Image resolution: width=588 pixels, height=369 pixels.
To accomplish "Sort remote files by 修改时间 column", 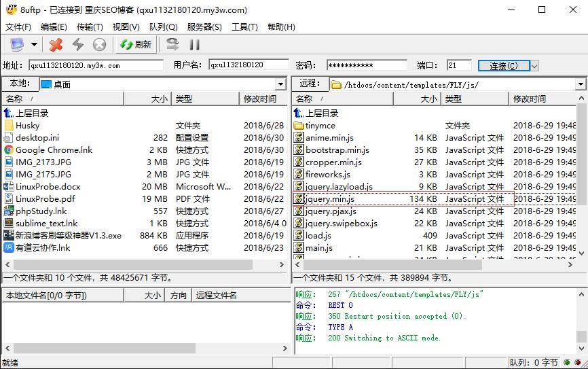I will coord(543,99).
